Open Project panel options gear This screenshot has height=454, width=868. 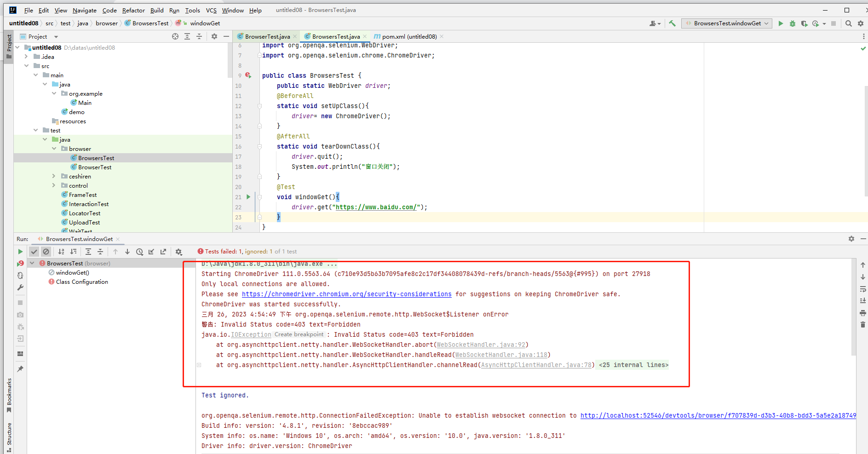[214, 36]
